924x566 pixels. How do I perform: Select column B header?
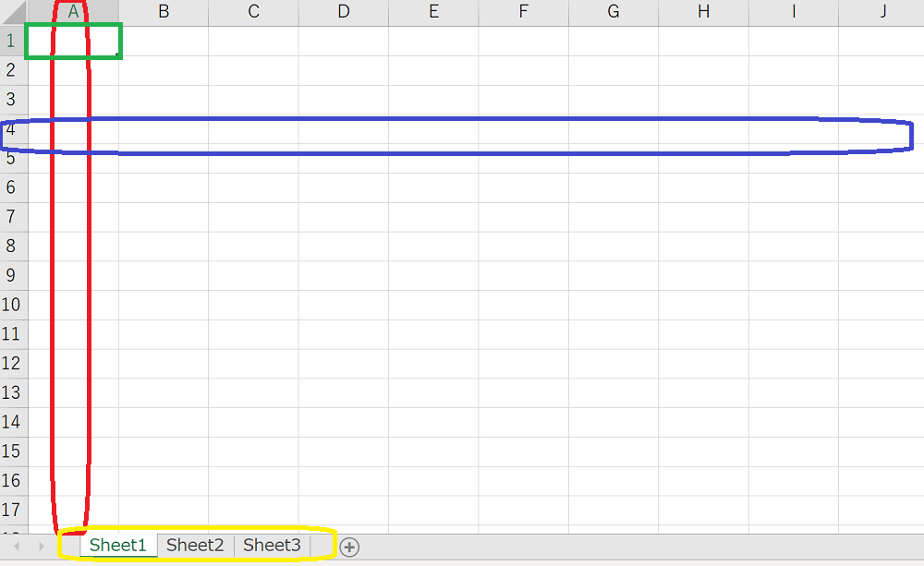pyautogui.click(x=164, y=12)
